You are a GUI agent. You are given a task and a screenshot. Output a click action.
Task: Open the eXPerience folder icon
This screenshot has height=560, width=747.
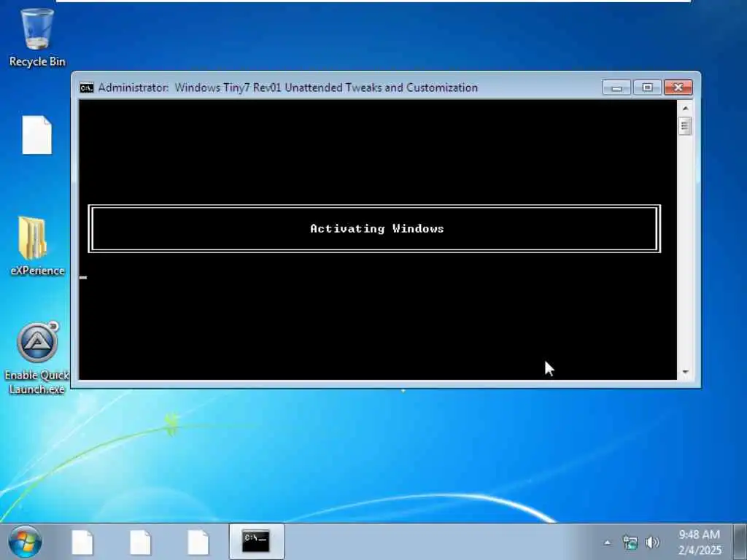[37, 246]
